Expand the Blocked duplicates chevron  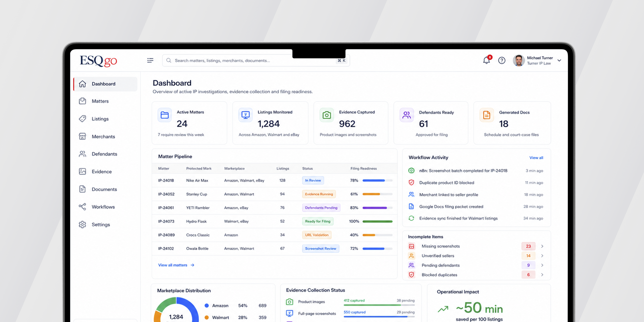[x=542, y=275]
